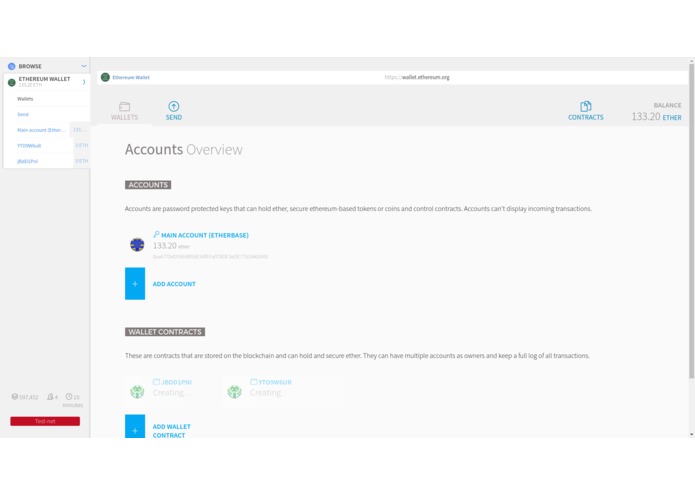Collapse the Browse section chevron
The height and width of the screenshot is (494, 695).
(84, 66)
